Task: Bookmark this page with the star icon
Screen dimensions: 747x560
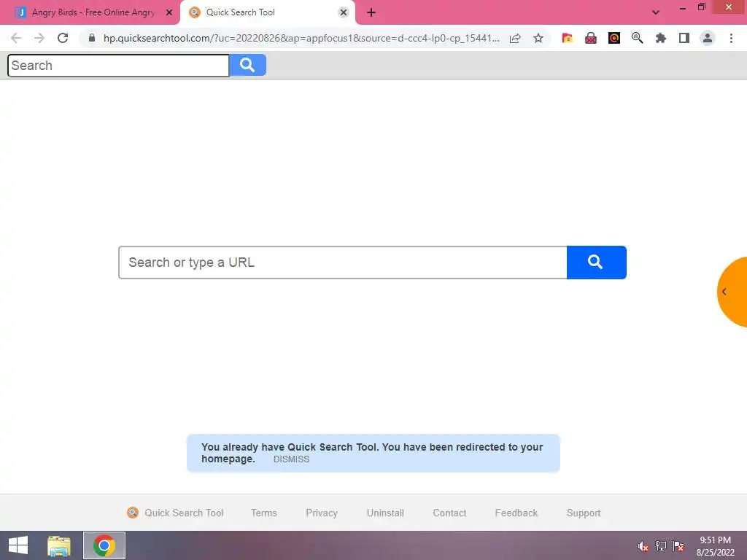Action: pyautogui.click(x=538, y=38)
